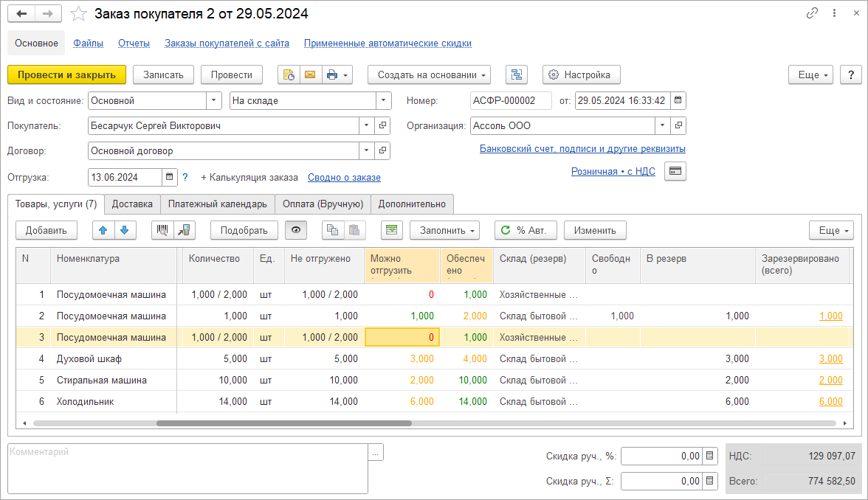The width and height of the screenshot is (868, 500).
Task: Copy selected rows icon in table toolbar
Action: tap(333, 230)
